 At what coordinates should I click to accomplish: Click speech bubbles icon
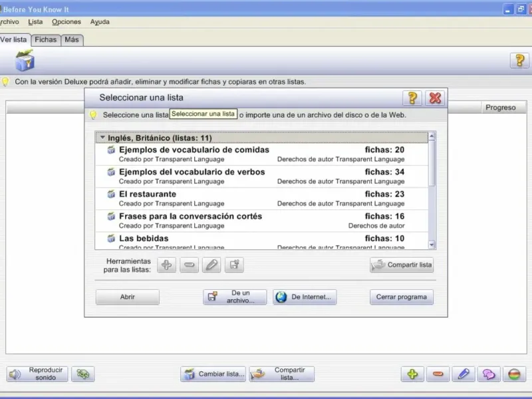(x=489, y=374)
